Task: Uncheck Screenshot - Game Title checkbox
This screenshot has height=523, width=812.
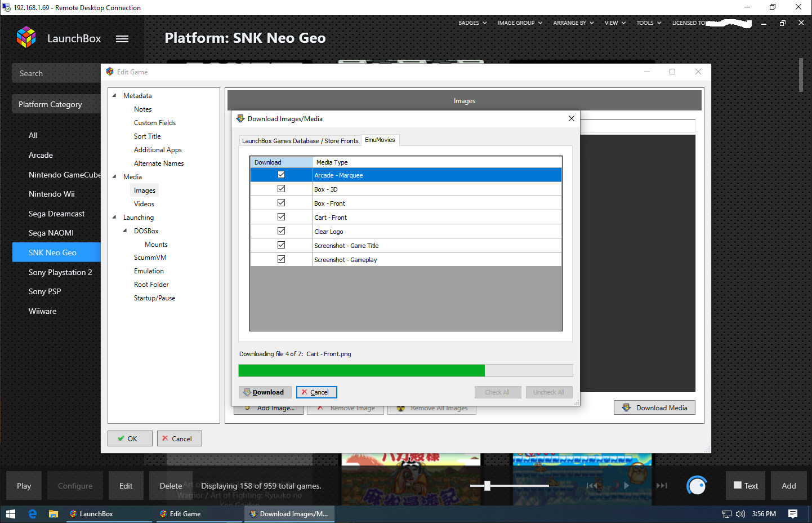Action: (281, 245)
